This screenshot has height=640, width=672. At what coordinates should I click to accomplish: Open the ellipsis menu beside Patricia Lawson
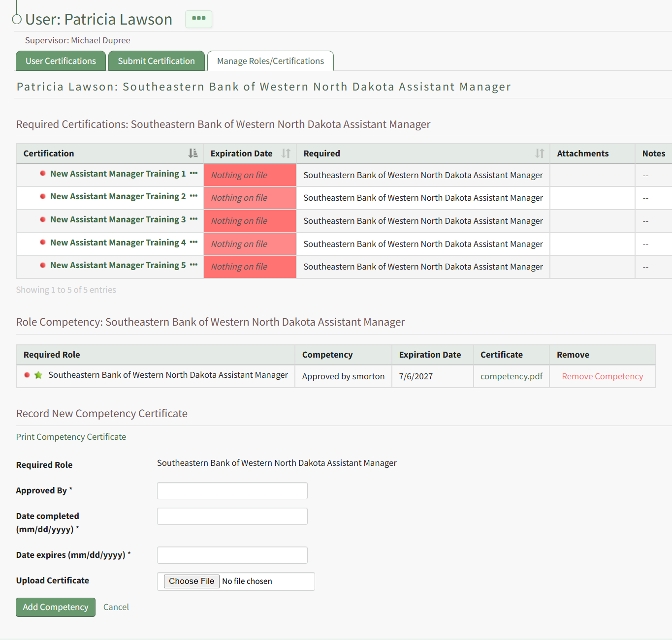tap(199, 19)
